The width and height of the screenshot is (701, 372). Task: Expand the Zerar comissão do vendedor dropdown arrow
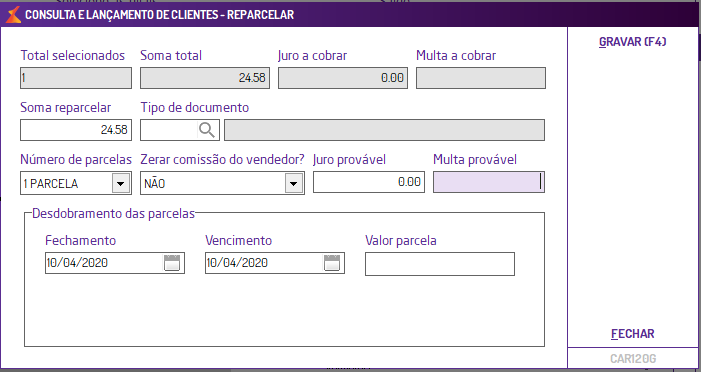point(294,183)
